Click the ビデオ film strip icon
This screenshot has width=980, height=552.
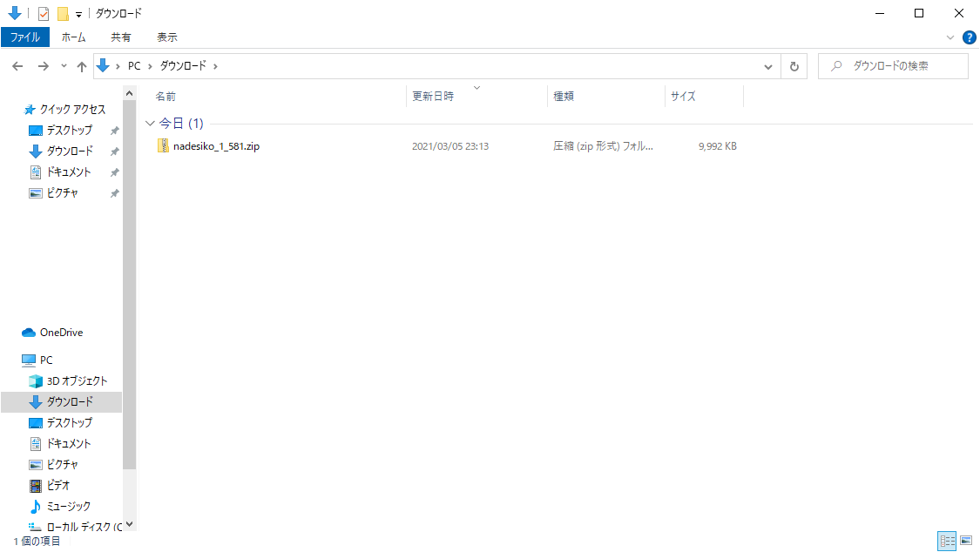point(36,485)
